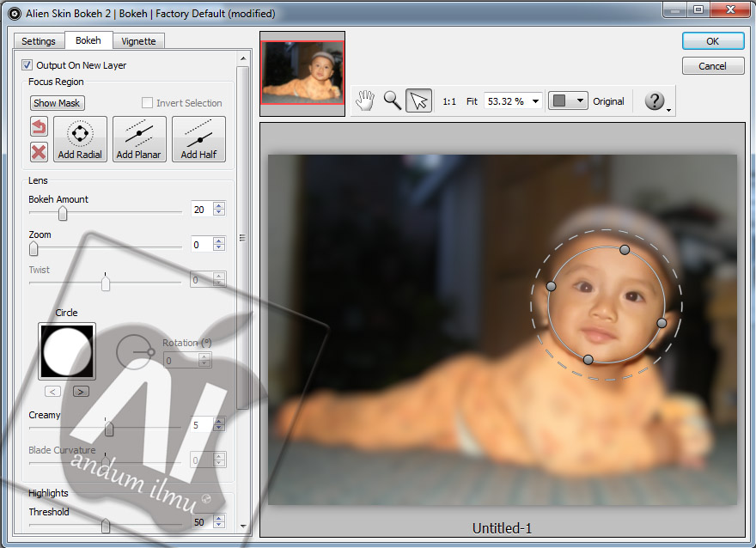This screenshot has height=548, width=756.
Task: Open the preview background color dropdown
Action: coord(580,100)
